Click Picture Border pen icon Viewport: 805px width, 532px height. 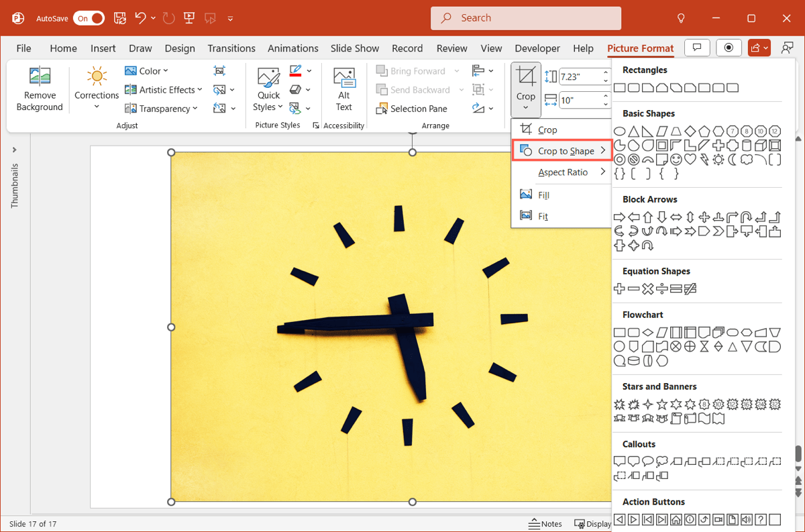click(296, 70)
